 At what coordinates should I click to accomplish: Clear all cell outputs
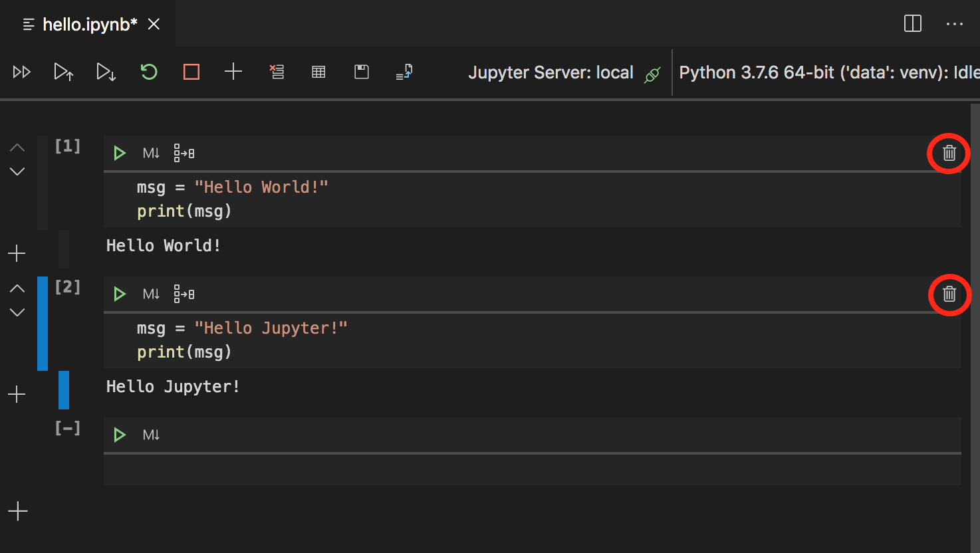tap(277, 72)
